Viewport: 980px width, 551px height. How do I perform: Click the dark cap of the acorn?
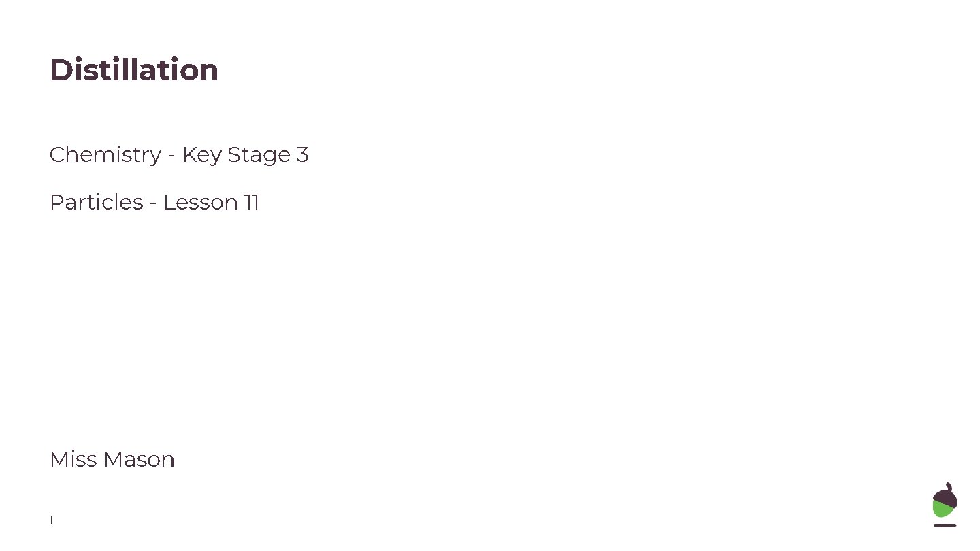[946, 495]
